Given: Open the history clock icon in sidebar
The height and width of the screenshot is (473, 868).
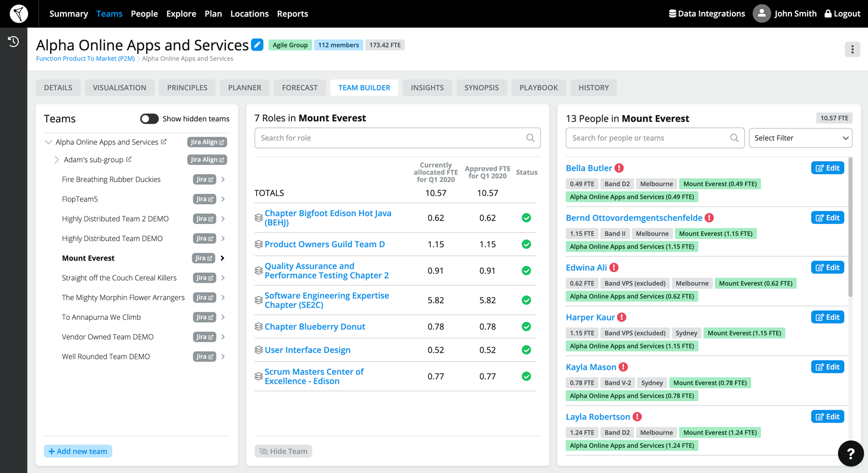Looking at the screenshot, I should (13, 41).
